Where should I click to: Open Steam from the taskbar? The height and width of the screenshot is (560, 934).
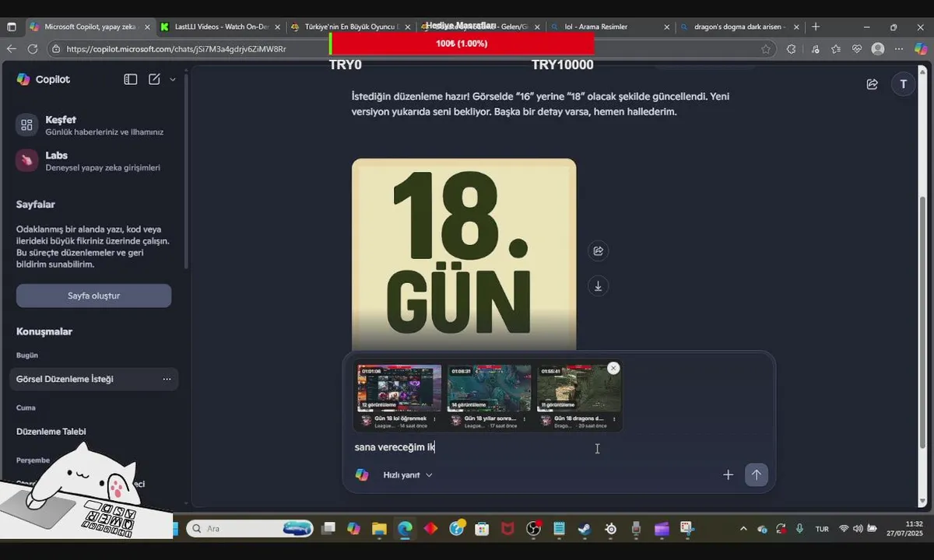point(584,529)
